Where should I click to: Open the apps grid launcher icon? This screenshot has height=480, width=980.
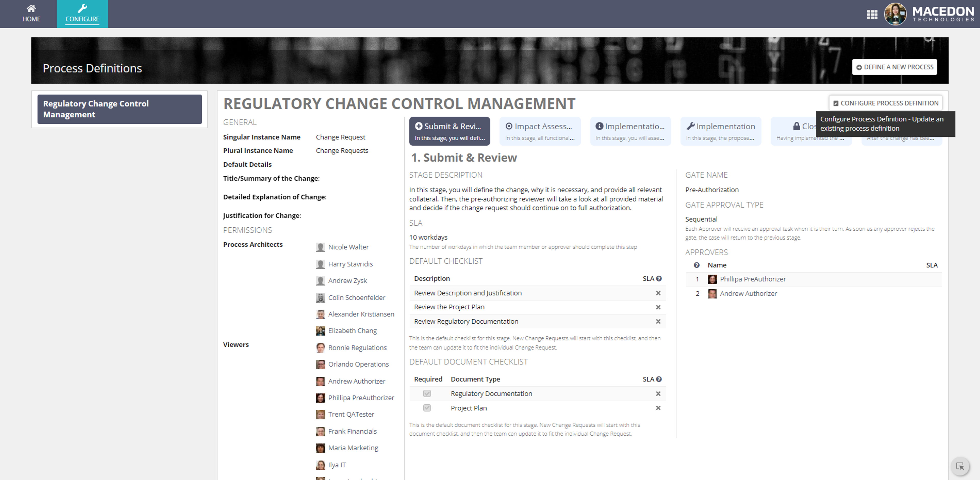872,15
